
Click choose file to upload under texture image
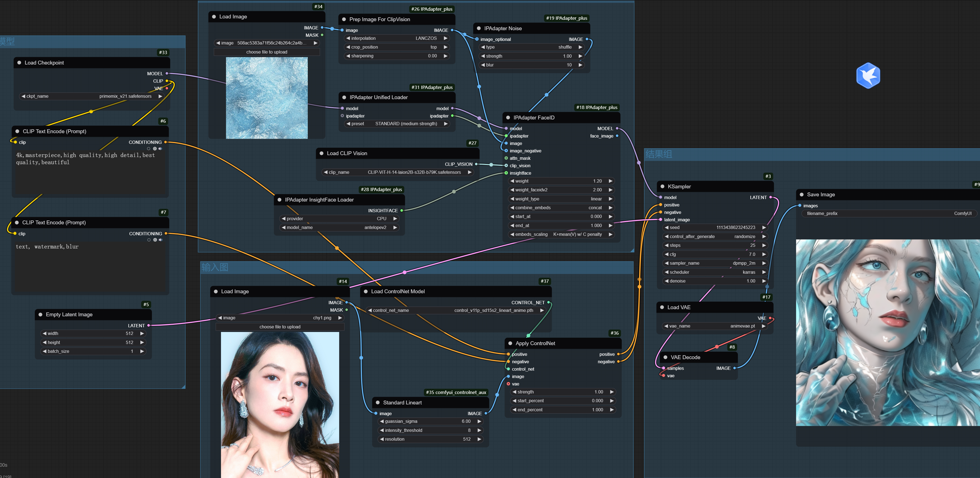[x=267, y=52]
